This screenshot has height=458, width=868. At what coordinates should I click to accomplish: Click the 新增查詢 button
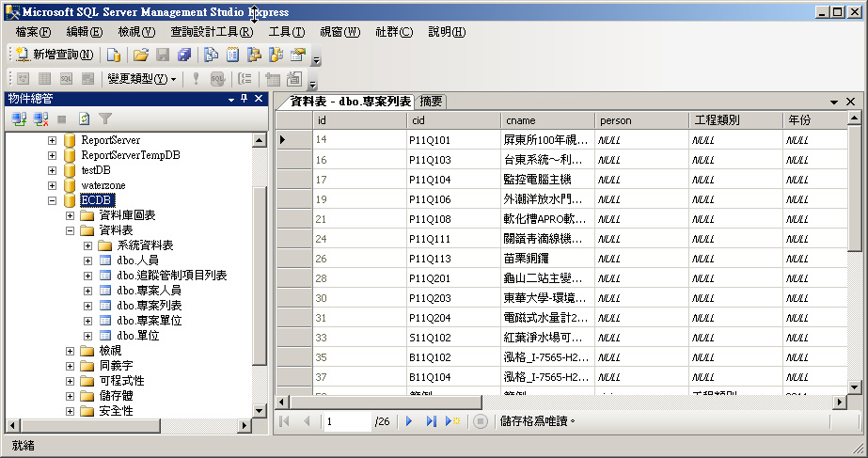tap(55, 55)
